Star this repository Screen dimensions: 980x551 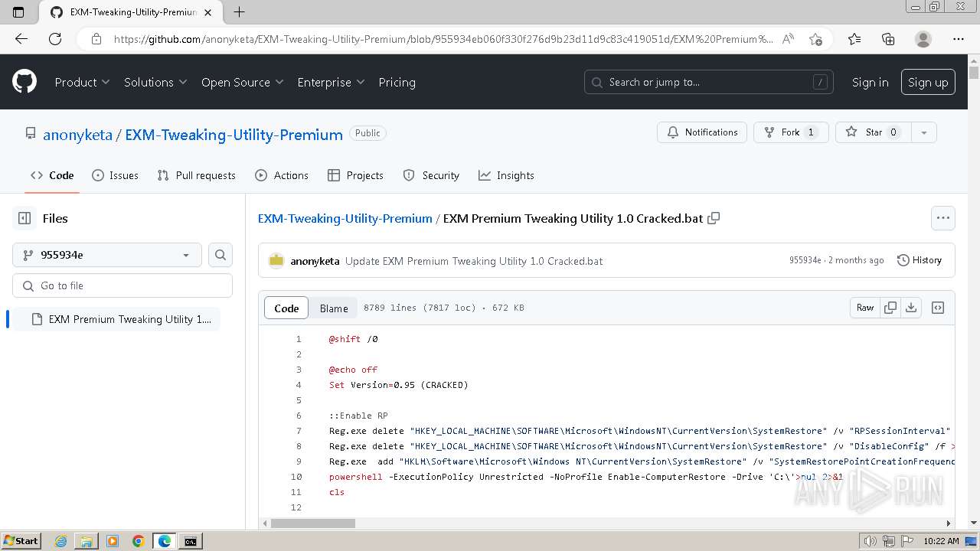[x=873, y=132]
